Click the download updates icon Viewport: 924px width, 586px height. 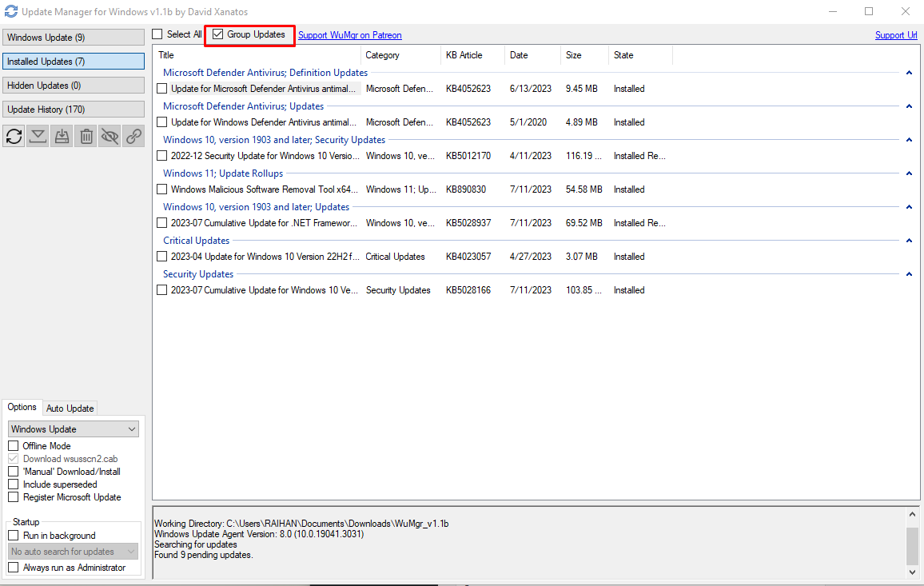(38, 136)
